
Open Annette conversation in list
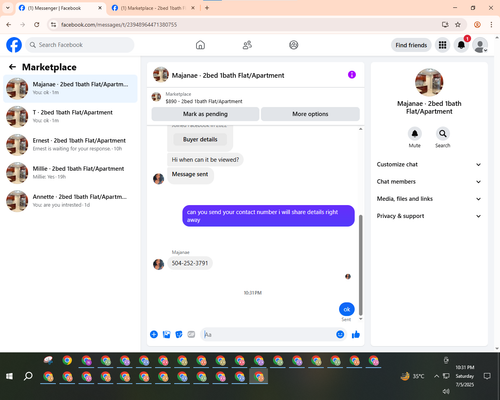click(x=70, y=201)
